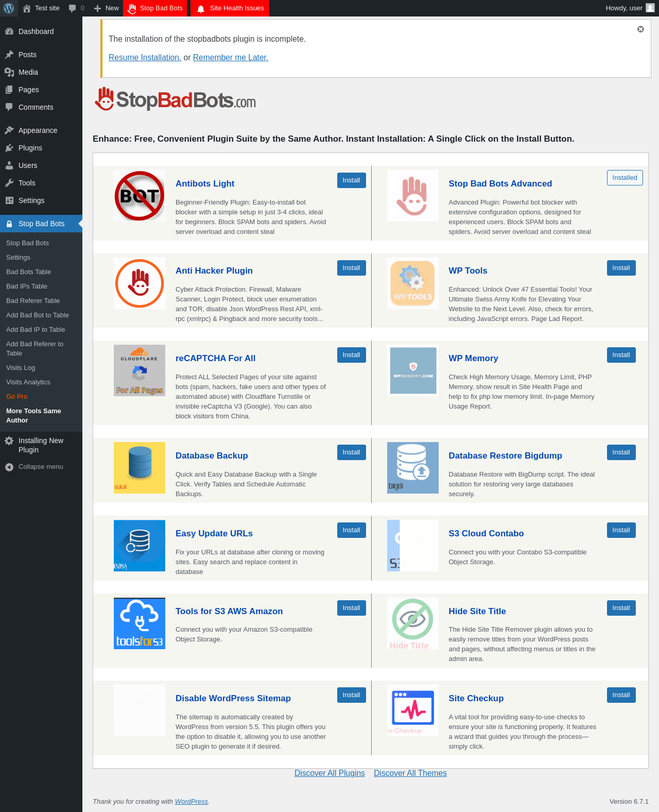Screen dimensions: 659x812
Task: Click the WordPress logo in admin bar
Action: (9, 8)
